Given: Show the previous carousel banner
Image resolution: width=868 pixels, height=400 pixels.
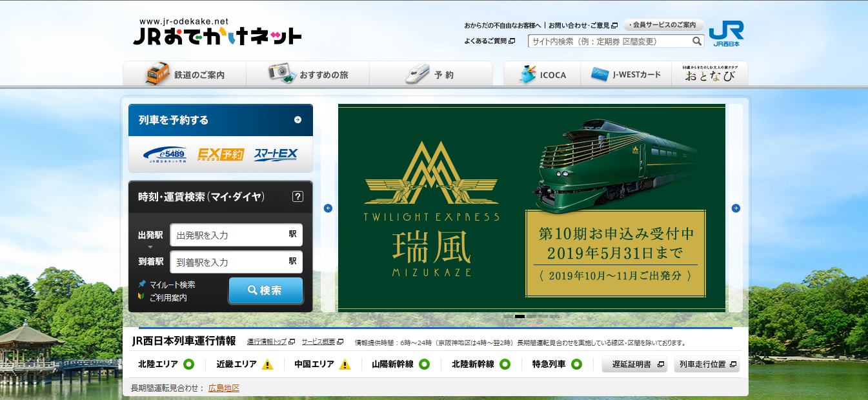Looking at the screenshot, I should click(328, 208).
